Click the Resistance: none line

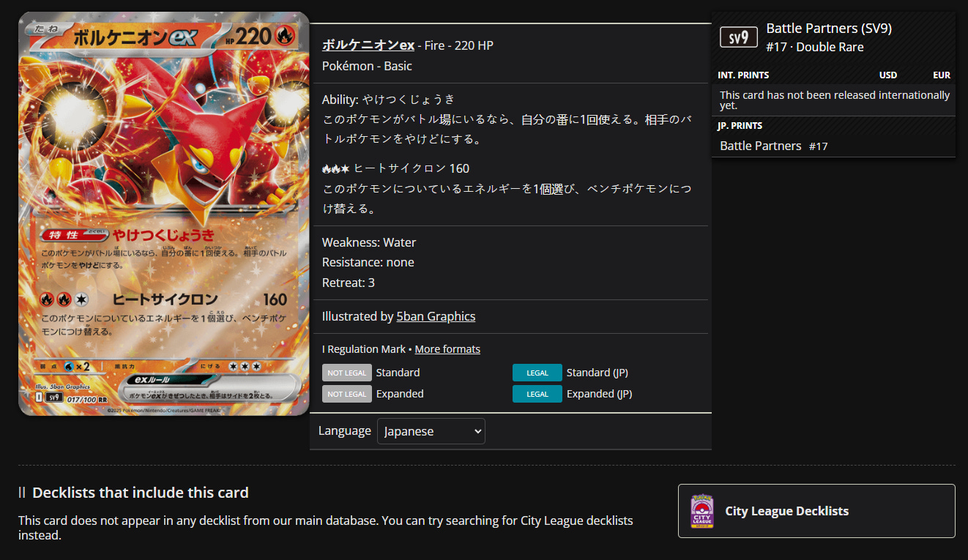368,262
